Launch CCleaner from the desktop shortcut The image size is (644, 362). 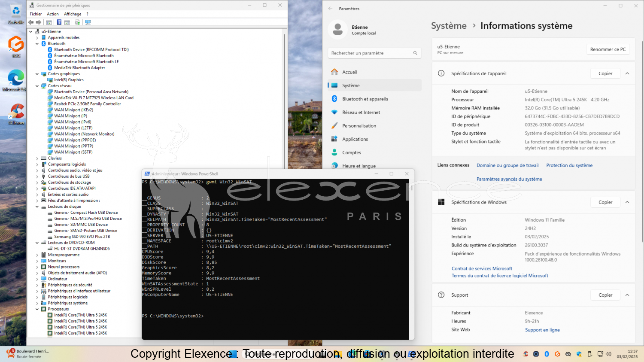tap(16, 114)
